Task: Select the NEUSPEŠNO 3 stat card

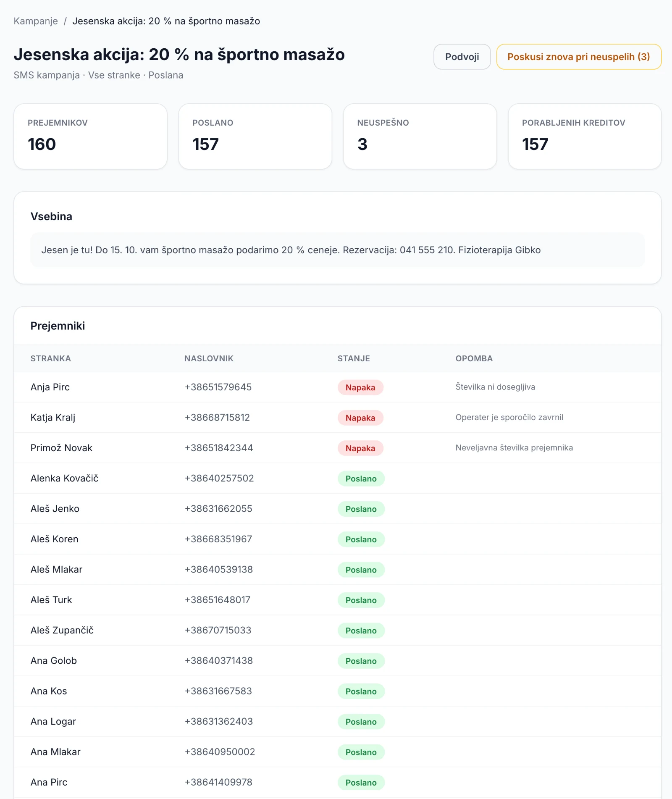Action: point(420,137)
